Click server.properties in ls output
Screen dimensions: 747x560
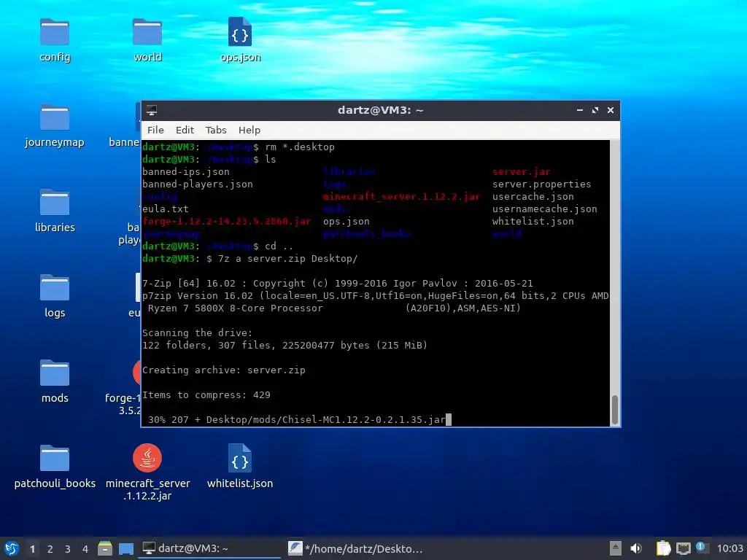542,184
